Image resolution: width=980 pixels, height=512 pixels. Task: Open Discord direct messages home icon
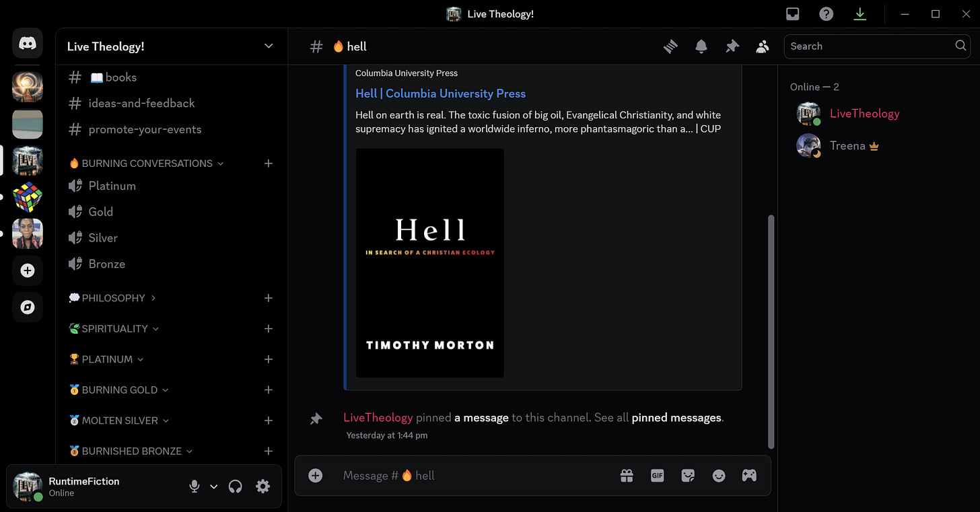click(28, 44)
